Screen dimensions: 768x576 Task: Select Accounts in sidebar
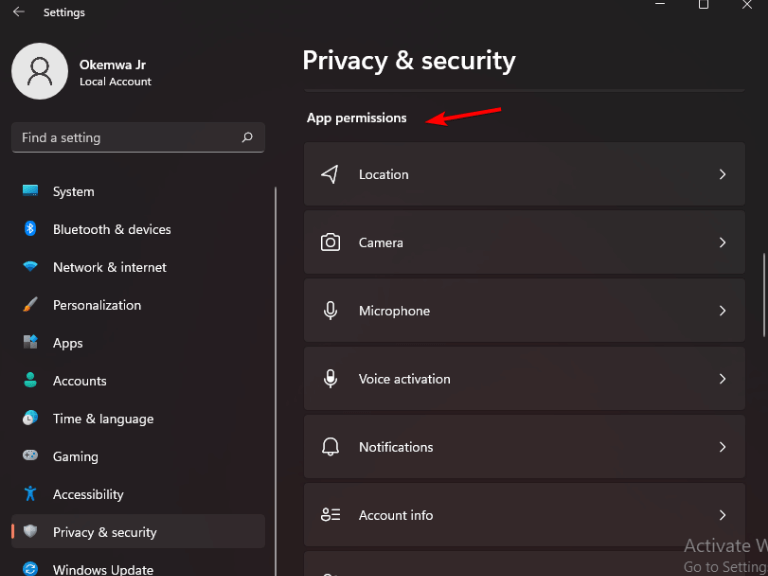pyautogui.click(x=138, y=380)
